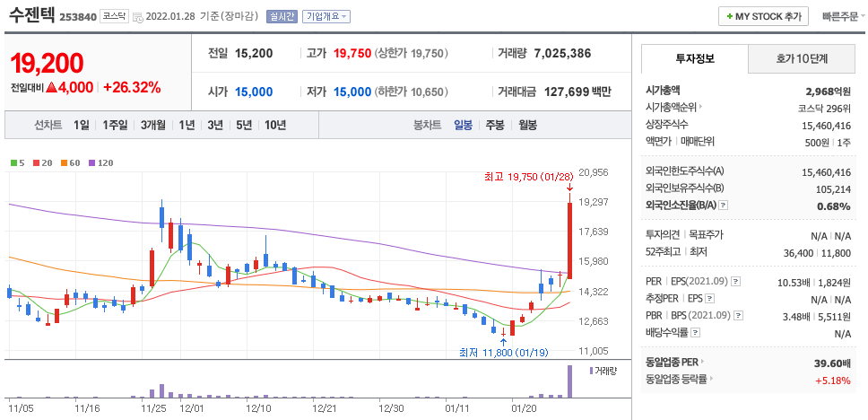868x420 pixels.
Task: Click the 상장주식수 value 15,460,416
Action: point(826,126)
